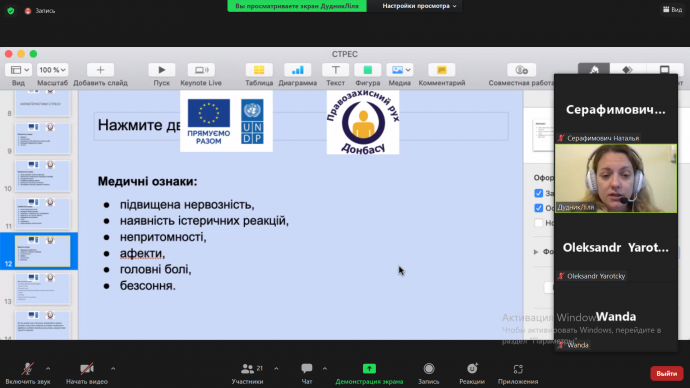Open the 100 % Масштаб zoom dropdown
The image size is (690, 388).
pos(52,70)
